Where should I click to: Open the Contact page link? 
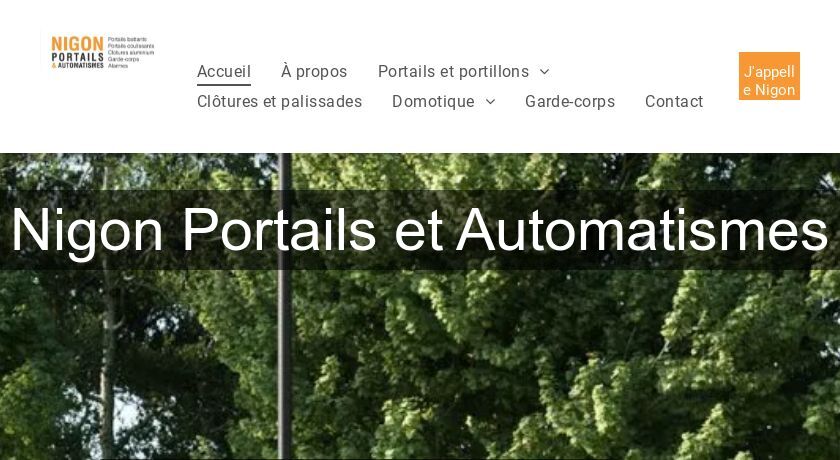tap(674, 102)
